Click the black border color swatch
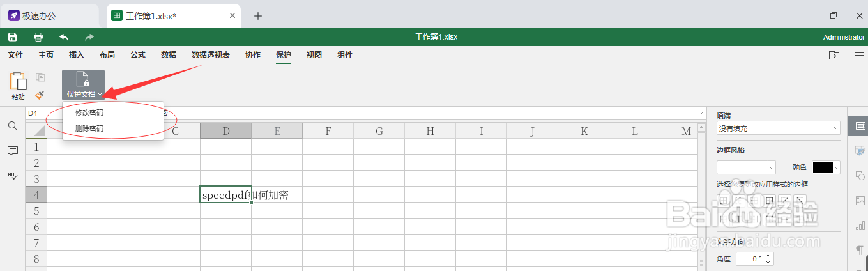The width and height of the screenshot is (868, 271). click(x=823, y=167)
